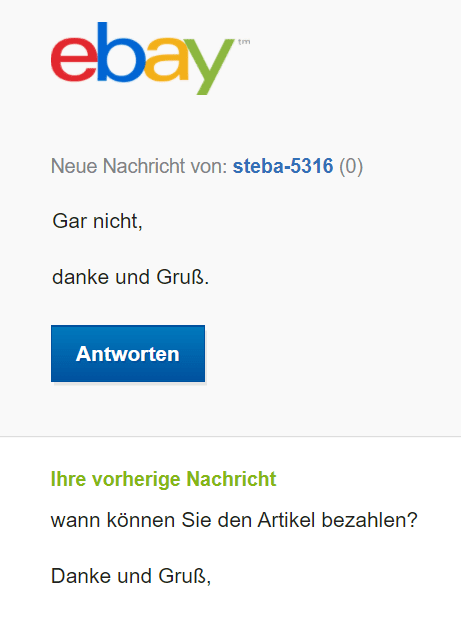Click the 'Gar nicht,' message line

click(97, 221)
